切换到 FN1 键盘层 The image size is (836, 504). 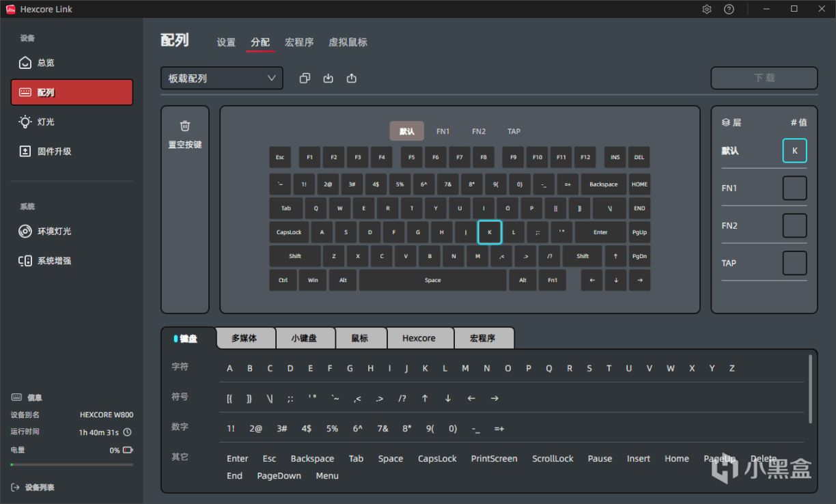[x=443, y=131]
